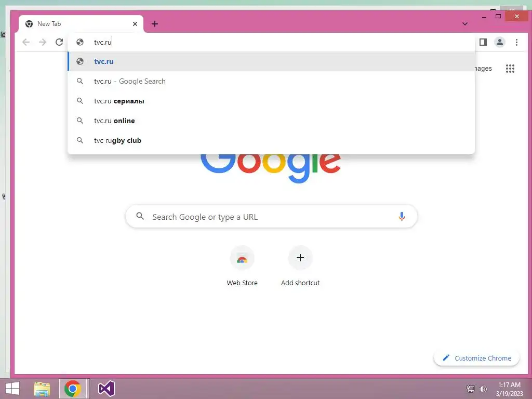Reload the current page

click(59, 42)
